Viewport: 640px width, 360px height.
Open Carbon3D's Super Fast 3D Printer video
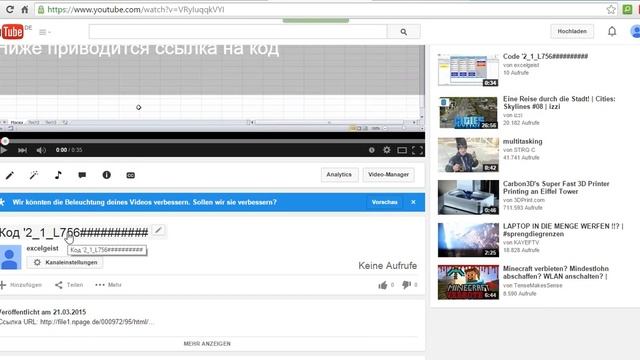[x=556, y=188]
